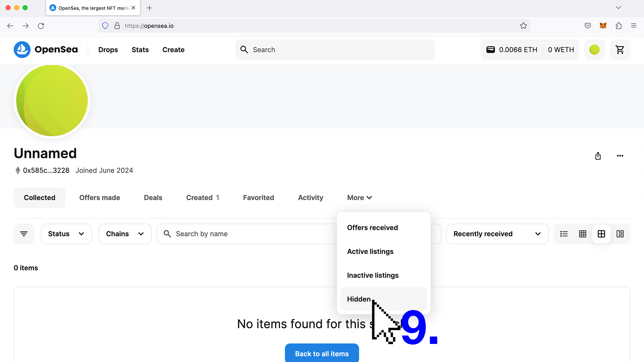Open a new browser tab
The height and width of the screenshot is (362, 644).
pyautogui.click(x=149, y=8)
